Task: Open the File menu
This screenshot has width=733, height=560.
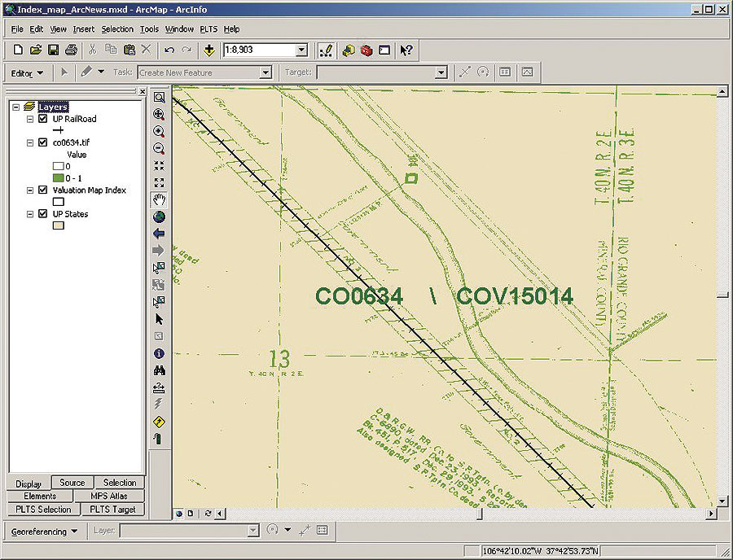Action: [17, 29]
